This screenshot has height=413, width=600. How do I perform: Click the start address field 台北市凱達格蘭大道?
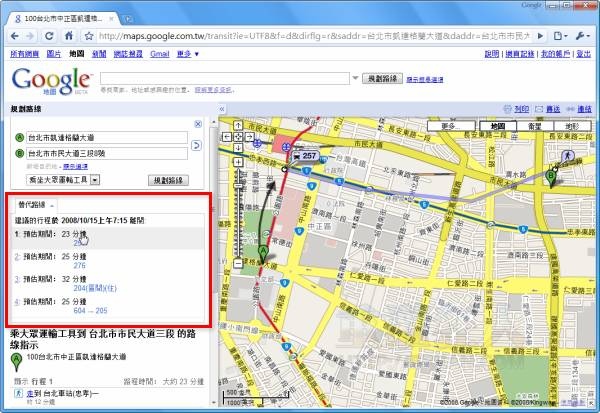click(x=107, y=137)
